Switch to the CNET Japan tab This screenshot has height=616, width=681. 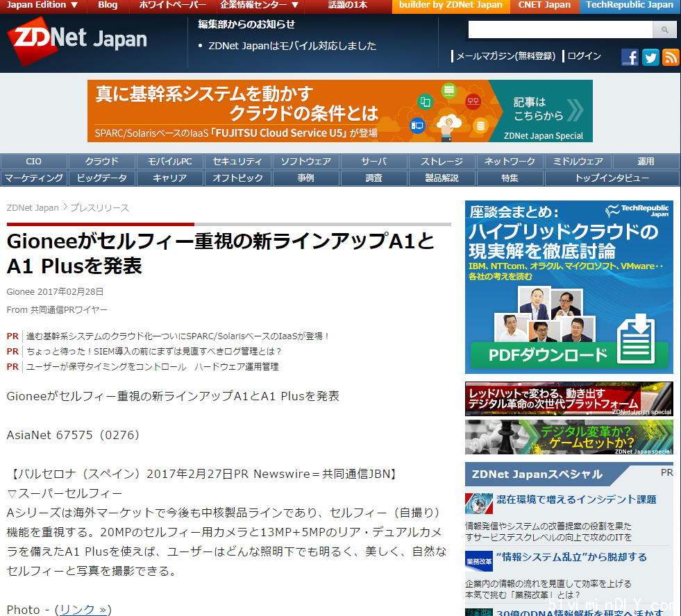[545, 6]
